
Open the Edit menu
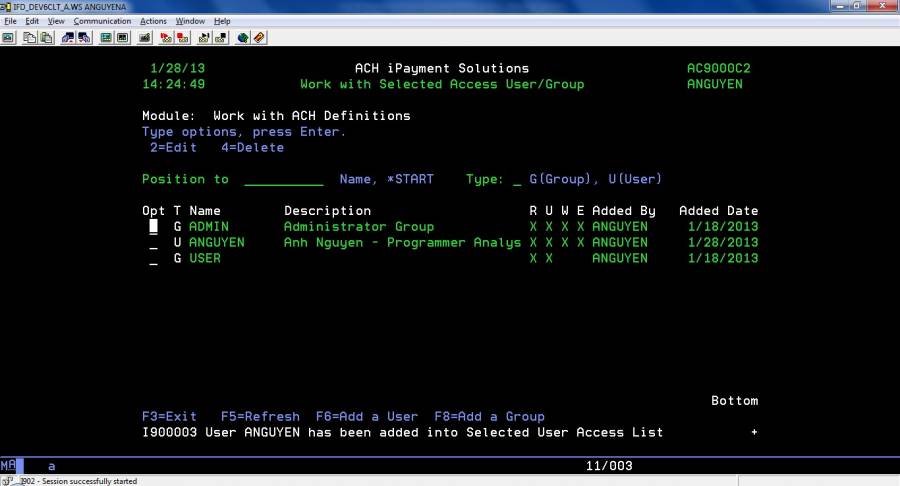32,21
